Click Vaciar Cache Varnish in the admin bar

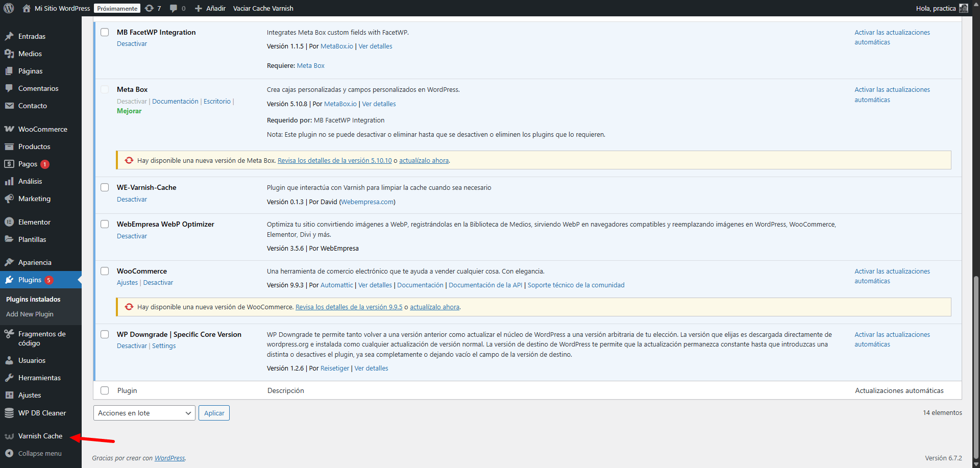[x=263, y=8]
